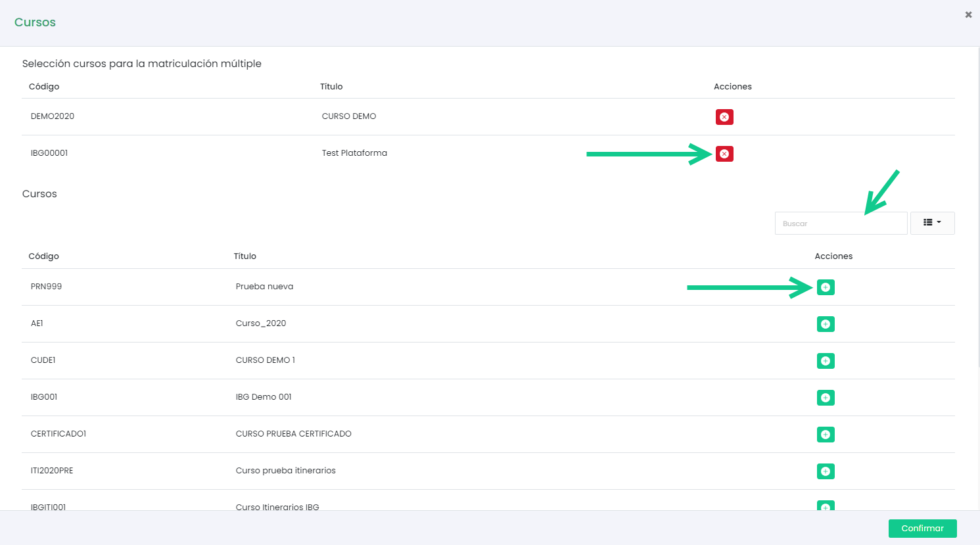This screenshot has width=980, height=545.
Task: Select the CURSO PRUEBA CERTIFICADO row title
Action: pyautogui.click(x=293, y=434)
